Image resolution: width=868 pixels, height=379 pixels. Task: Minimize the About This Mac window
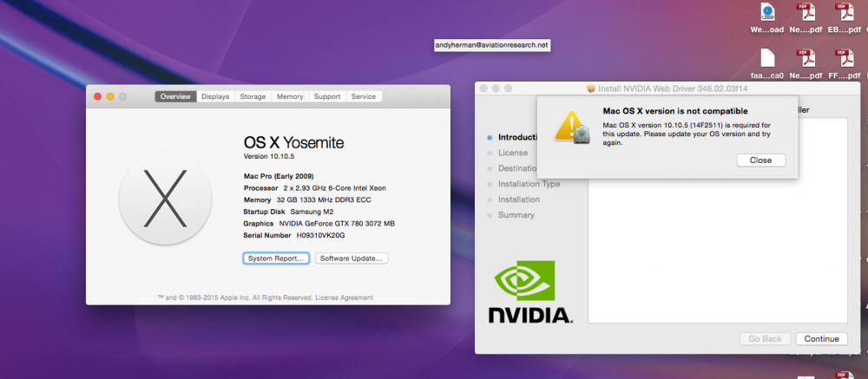click(x=110, y=96)
